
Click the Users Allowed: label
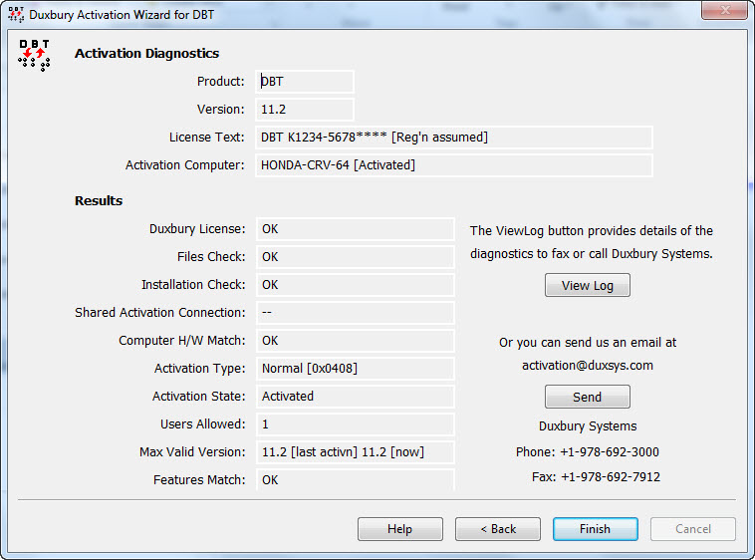[203, 424]
